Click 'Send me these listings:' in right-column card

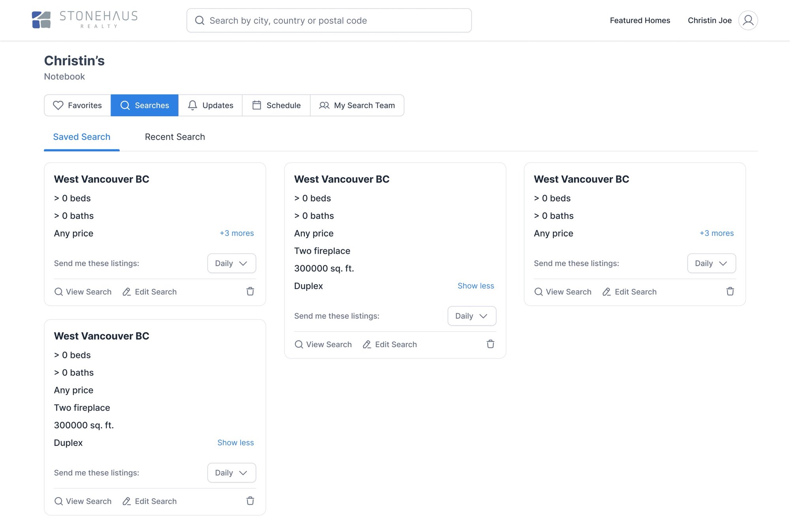point(576,263)
